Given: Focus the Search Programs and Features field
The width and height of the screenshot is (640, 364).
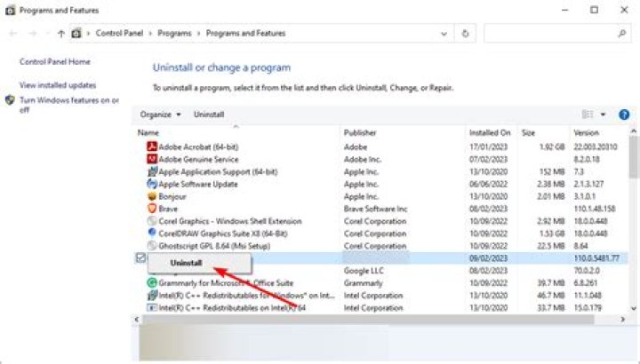Looking at the screenshot, I should point(557,34).
